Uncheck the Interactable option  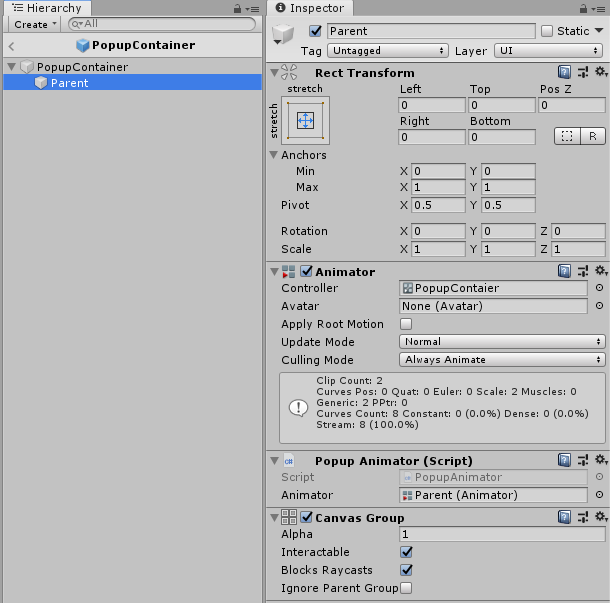[x=407, y=552]
